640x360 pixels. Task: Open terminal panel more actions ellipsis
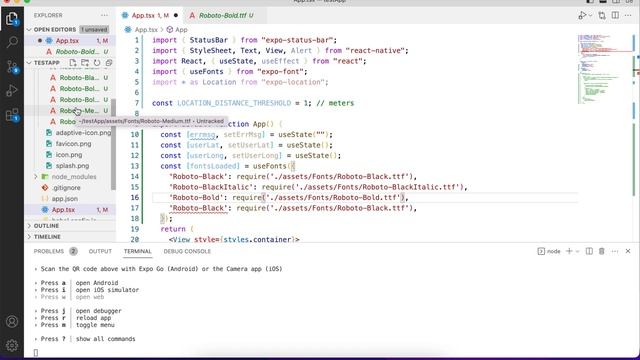tap(615, 251)
